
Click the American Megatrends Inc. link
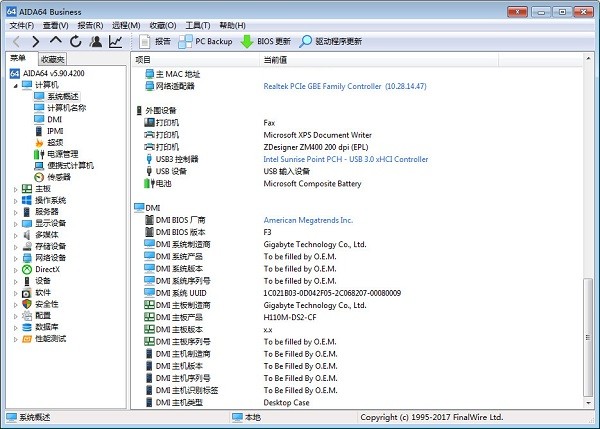308,220
